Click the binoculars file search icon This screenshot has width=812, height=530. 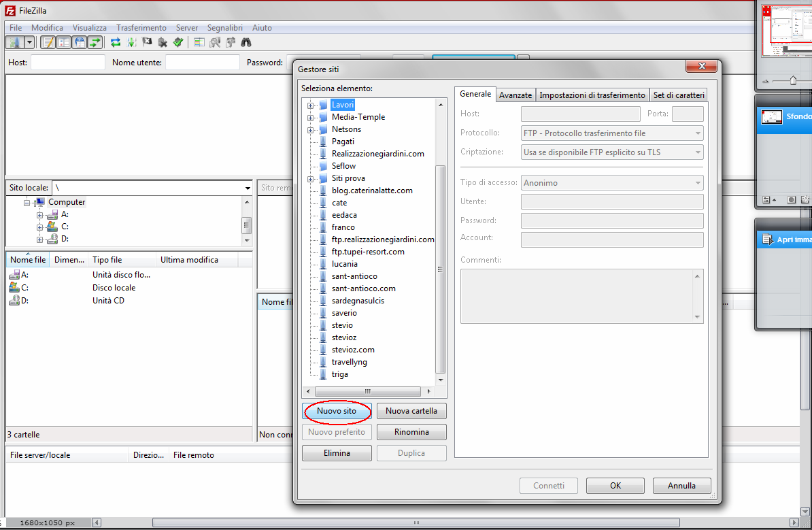point(247,42)
